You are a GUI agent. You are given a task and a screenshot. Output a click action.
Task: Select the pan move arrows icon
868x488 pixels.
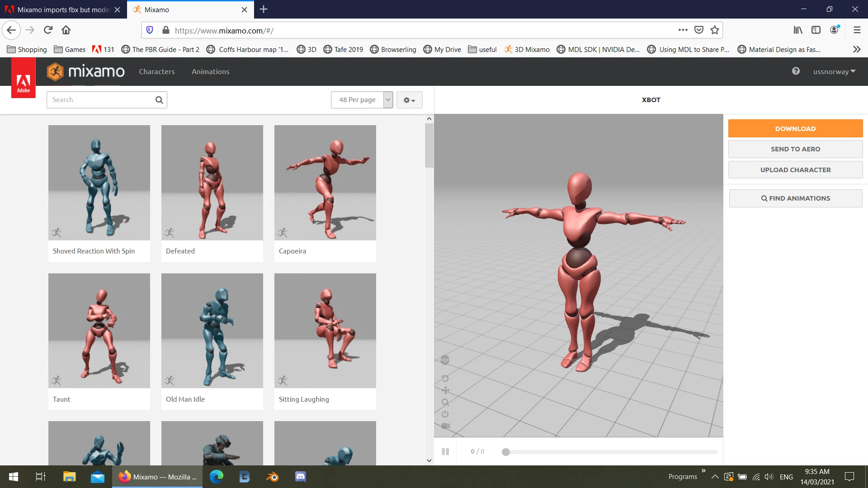click(x=445, y=390)
